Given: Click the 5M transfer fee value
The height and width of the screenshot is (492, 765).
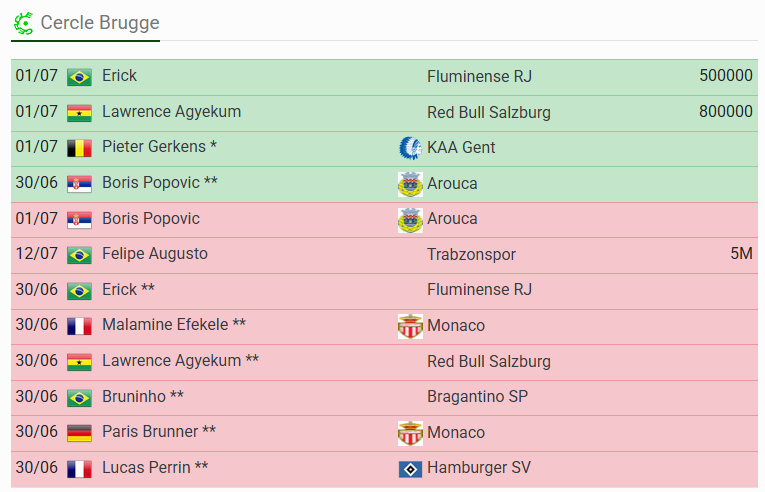Looking at the screenshot, I should coord(741,253).
